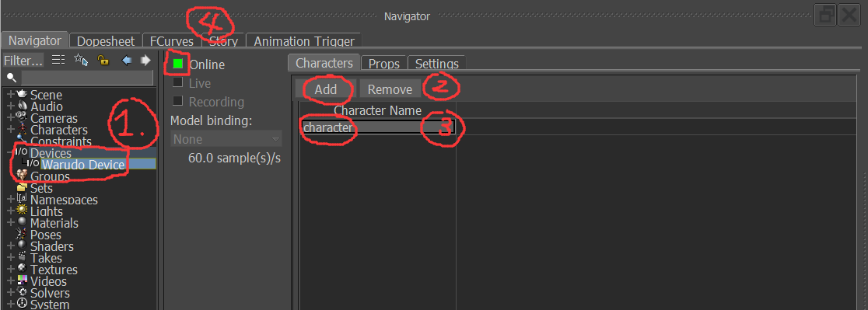Go back with the left arrow icon
Screen dimensions: 868x310
(x=126, y=60)
